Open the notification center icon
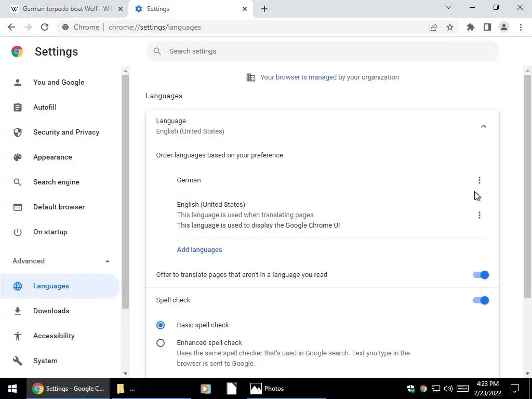This screenshot has width=532, height=399. pyautogui.click(x=515, y=389)
